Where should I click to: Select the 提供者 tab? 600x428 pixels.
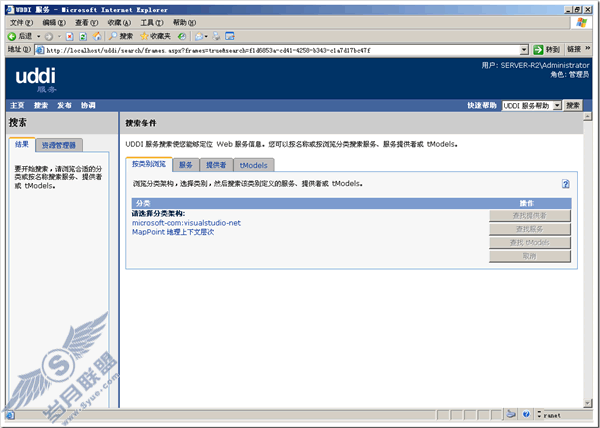coord(216,165)
